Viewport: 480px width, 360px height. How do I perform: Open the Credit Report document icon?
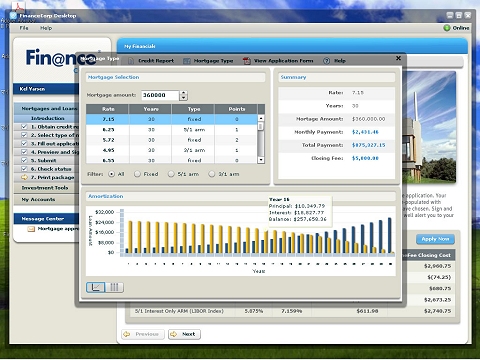tap(131, 61)
